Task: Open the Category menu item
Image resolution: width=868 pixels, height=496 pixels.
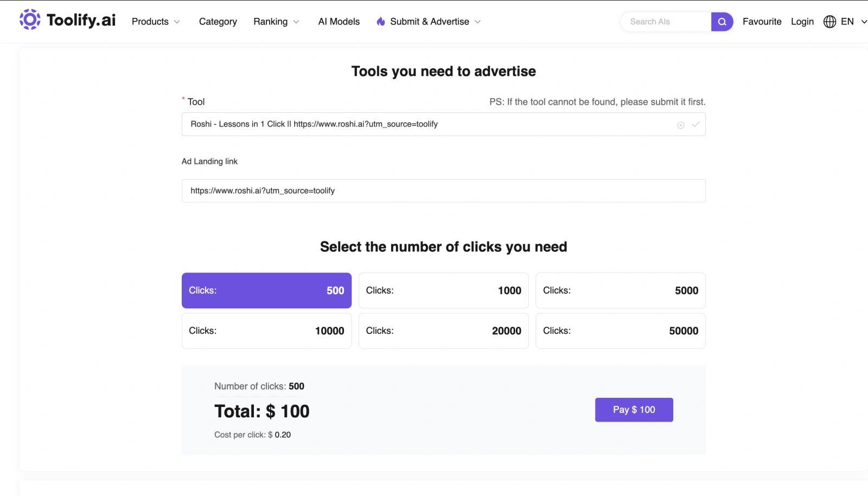Action: [218, 22]
